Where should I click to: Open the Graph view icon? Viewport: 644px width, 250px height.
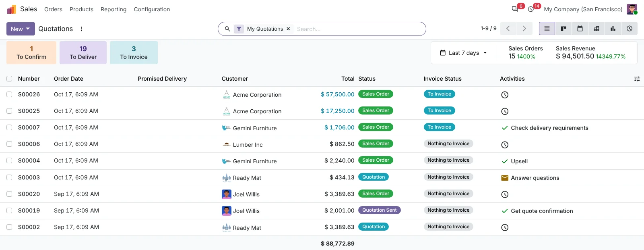613,29
